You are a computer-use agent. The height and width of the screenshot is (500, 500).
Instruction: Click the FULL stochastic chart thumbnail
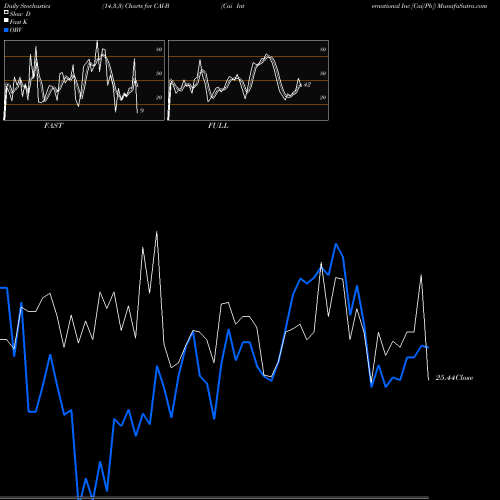248,80
